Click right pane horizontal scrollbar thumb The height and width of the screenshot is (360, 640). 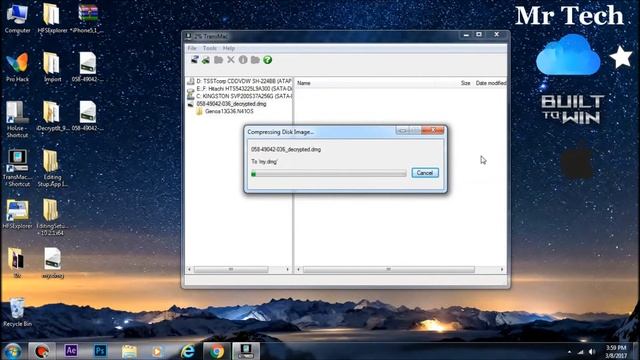tap(389, 269)
